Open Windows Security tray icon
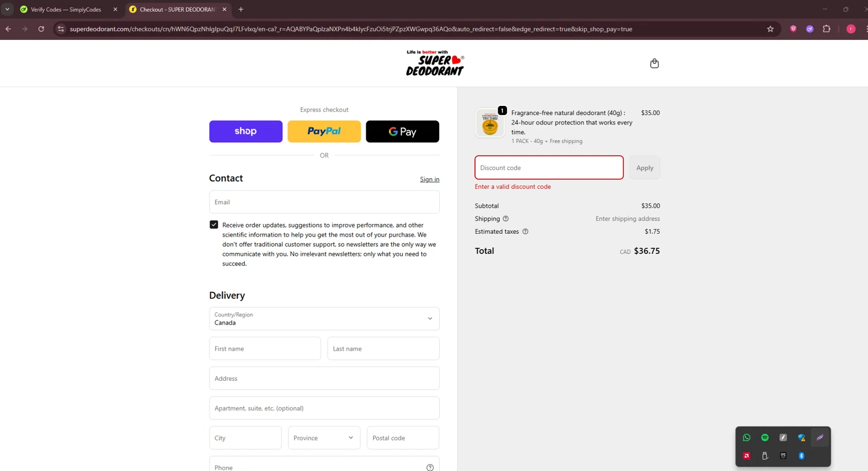 click(x=801, y=437)
